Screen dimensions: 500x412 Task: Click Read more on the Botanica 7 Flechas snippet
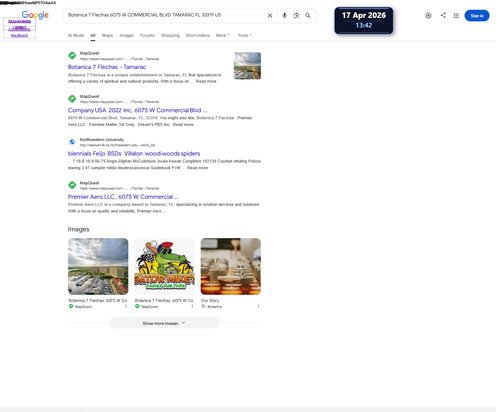(206, 81)
